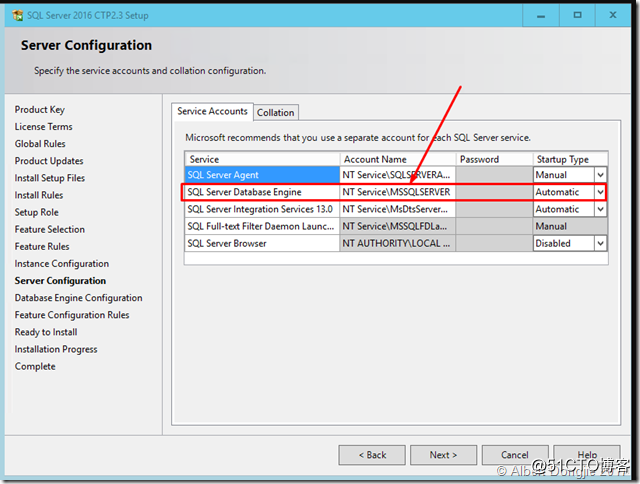The height and width of the screenshot is (484, 640).
Task: Click Installation Progress step
Action: 56,350
